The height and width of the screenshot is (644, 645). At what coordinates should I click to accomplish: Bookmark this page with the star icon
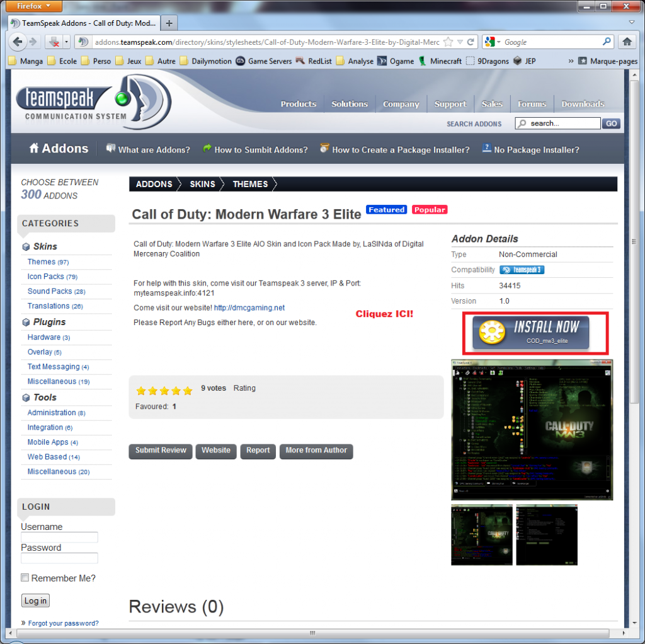tap(448, 42)
